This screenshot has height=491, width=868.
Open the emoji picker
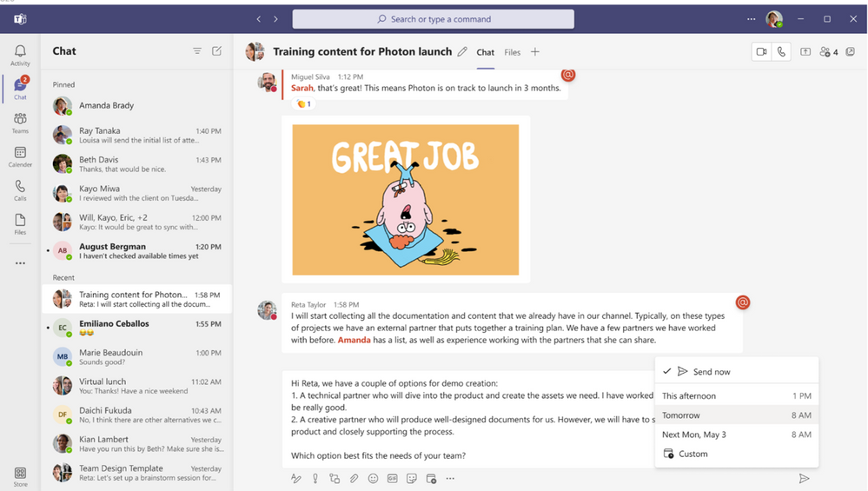[373, 478]
